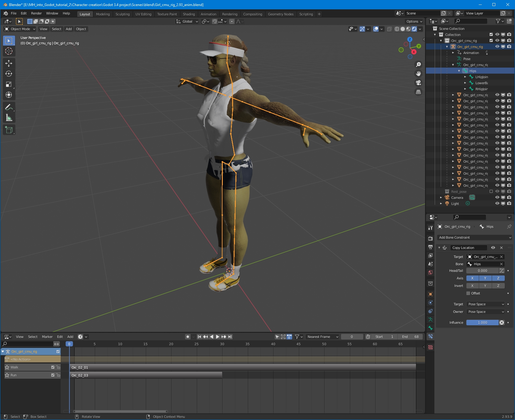This screenshot has height=420, width=515.
Task: Collapse the Hips bone in outliner
Action: pyautogui.click(x=459, y=71)
